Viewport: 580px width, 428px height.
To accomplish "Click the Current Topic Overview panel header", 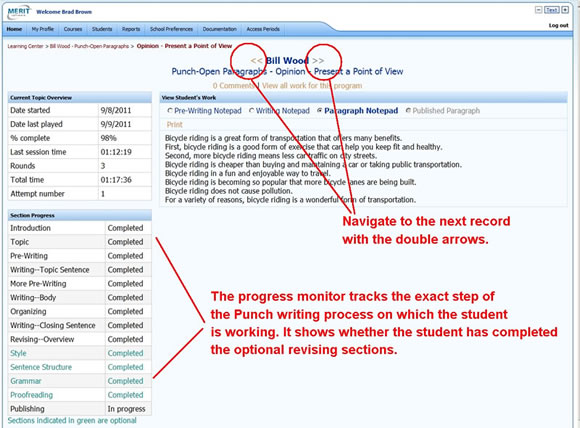I will pos(80,98).
